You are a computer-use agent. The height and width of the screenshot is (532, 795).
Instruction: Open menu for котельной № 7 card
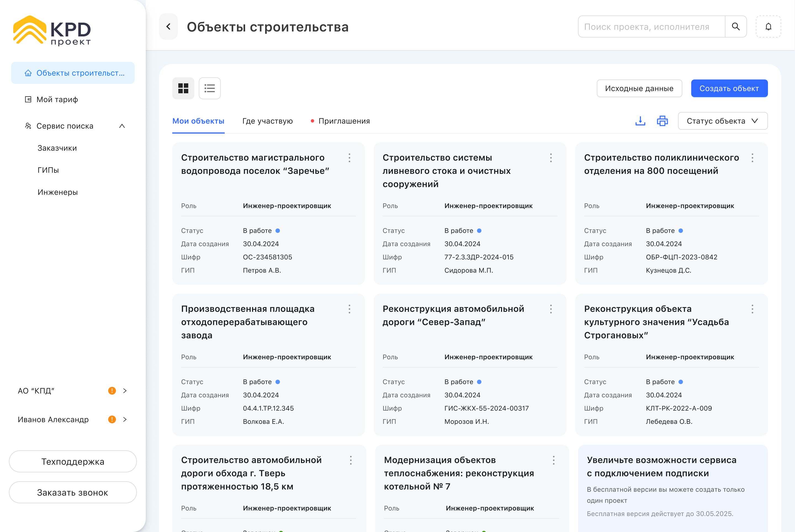[554, 461]
